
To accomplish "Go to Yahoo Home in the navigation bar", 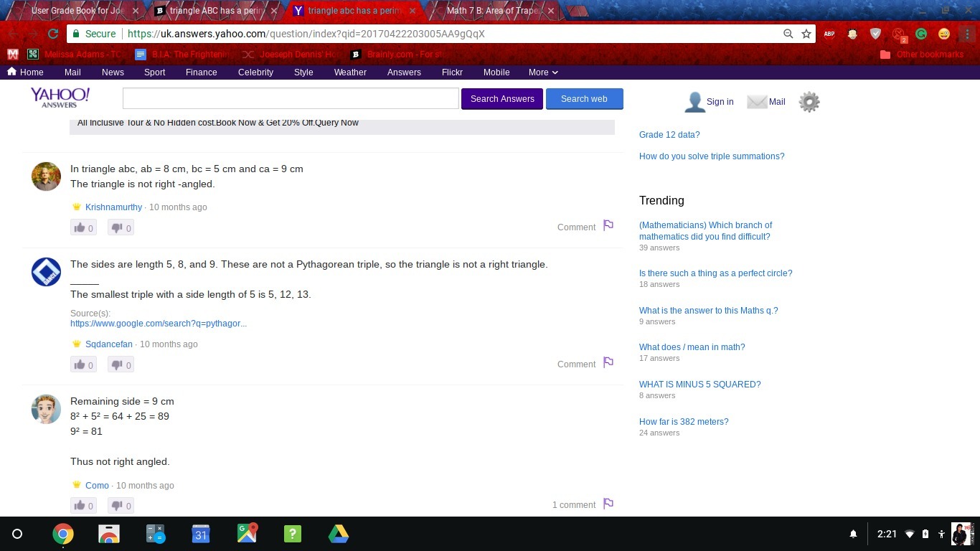I will click(25, 72).
